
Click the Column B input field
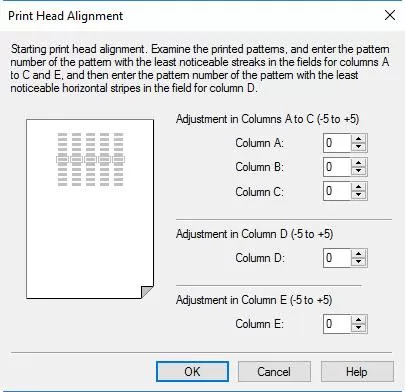point(337,167)
